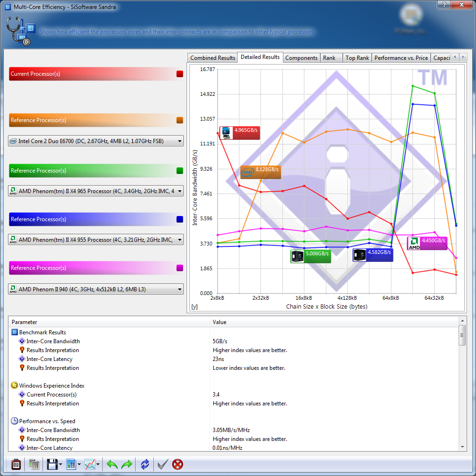Refresh results with the blue arrows icon

(x=145, y=464)
